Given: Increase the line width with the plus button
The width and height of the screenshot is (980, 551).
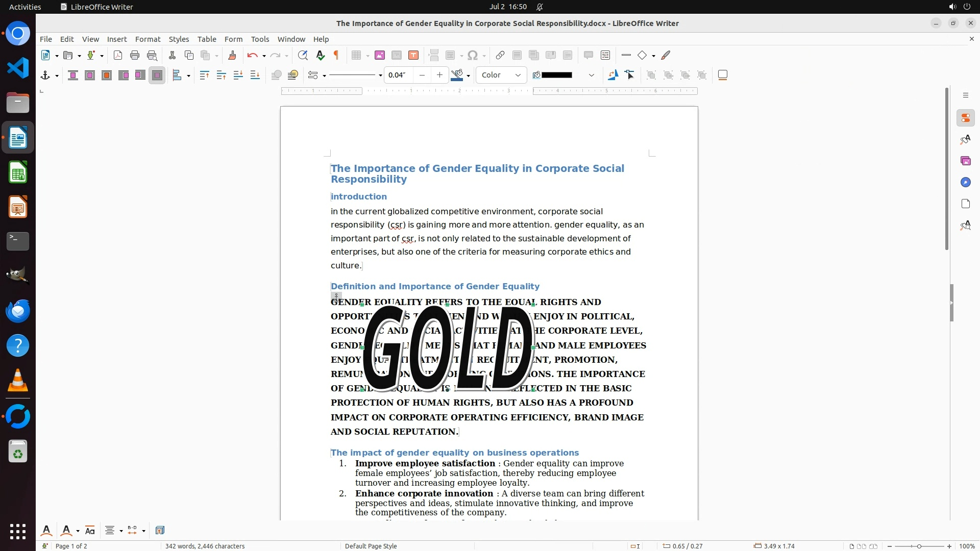Looking at the screenshot, I should click(x=439, y=76).
